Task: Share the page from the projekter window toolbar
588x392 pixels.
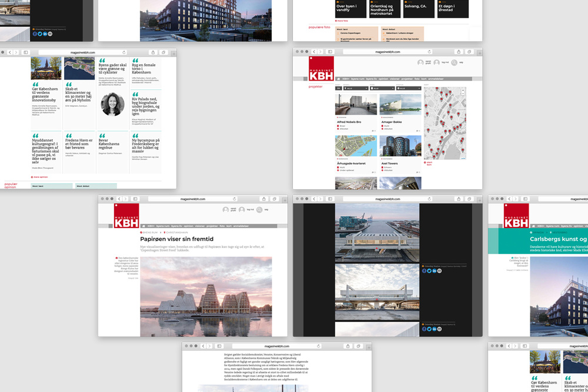Action: pyautogui.click(x=459, y=52)
